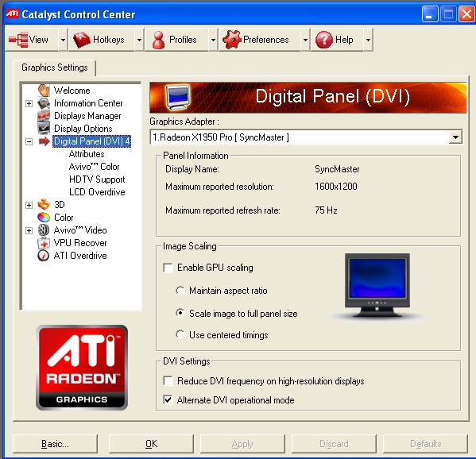Screen dimensions: 476x459
Task: Open the Welcome page
Action: 72,91
